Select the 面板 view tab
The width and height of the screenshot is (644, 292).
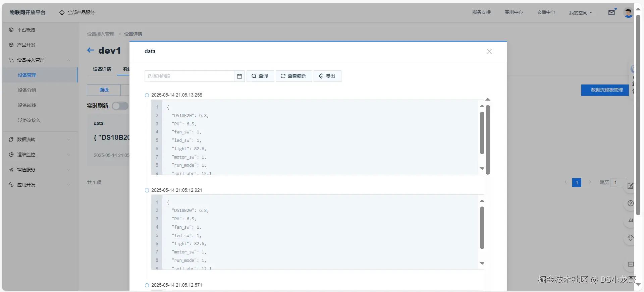coord(104,90)
